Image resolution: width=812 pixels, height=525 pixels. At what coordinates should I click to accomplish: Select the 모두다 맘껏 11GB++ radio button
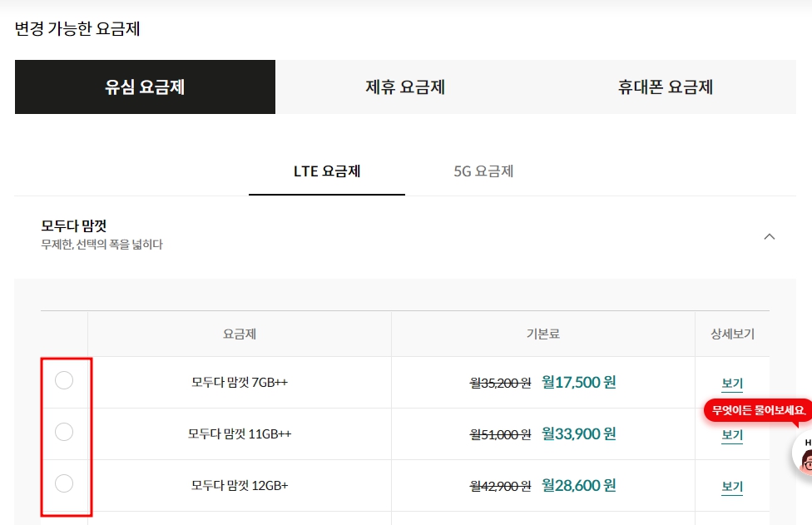[x=65, y=432]
